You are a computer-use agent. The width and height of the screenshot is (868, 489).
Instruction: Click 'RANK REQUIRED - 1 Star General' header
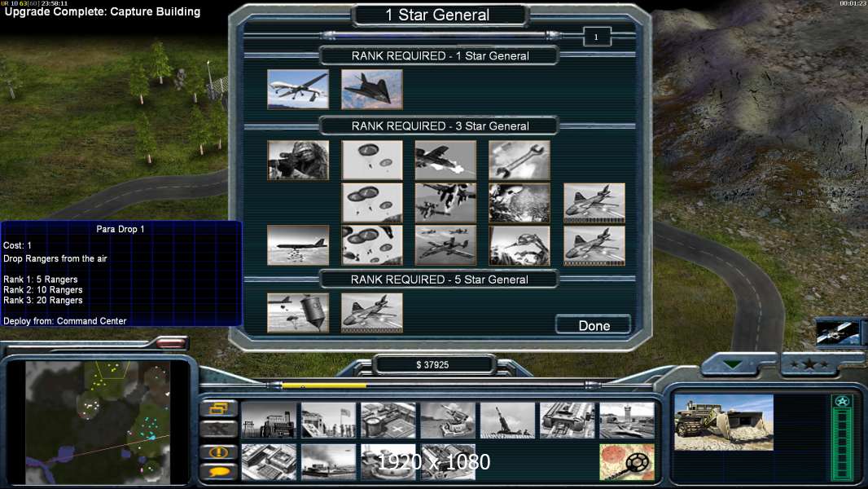point(440,56)
